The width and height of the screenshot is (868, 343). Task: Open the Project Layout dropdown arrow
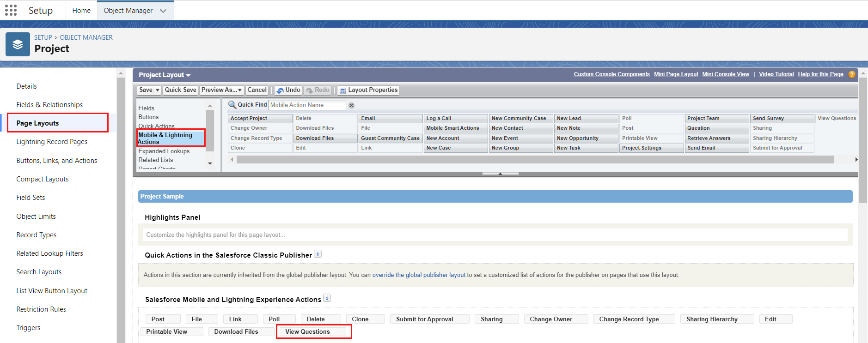[x=188, y=75]
